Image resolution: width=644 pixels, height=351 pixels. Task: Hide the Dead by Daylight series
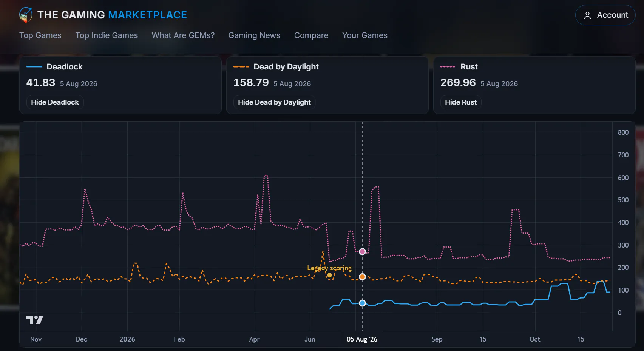tap(274, 102)
